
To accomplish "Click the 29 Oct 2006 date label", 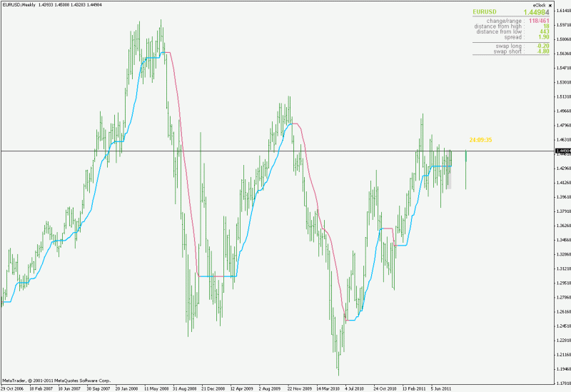I will (12, 388).
